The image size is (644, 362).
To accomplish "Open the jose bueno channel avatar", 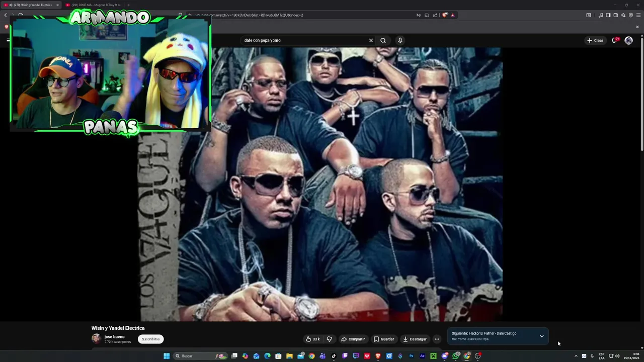I will (x=96, y=338).
